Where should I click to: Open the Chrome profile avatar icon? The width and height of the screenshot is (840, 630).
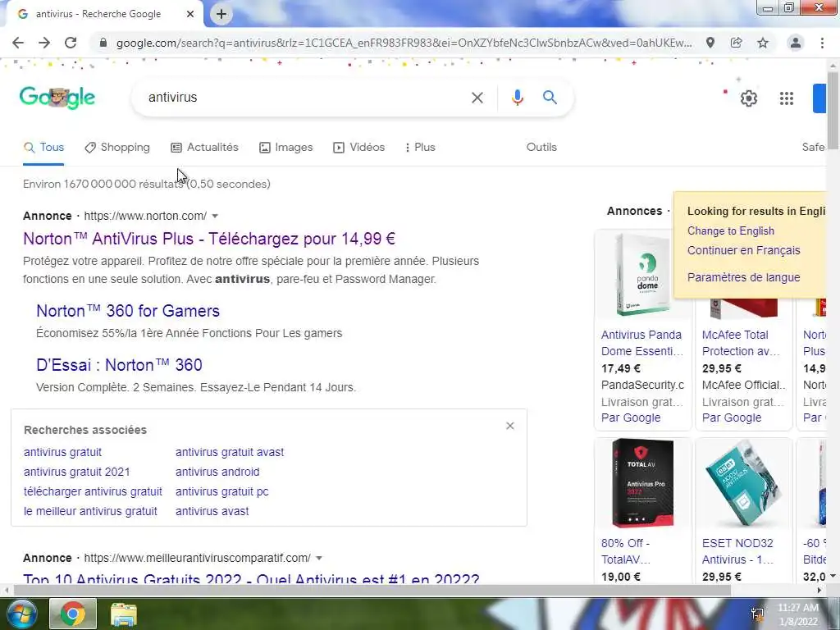(x=796, y=43)
